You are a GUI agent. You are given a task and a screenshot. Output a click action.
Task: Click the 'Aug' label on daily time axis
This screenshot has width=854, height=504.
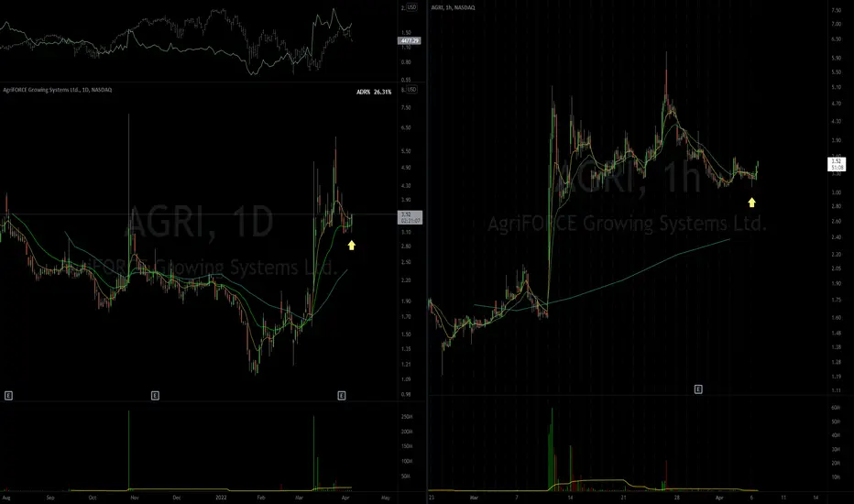(6, 498)
